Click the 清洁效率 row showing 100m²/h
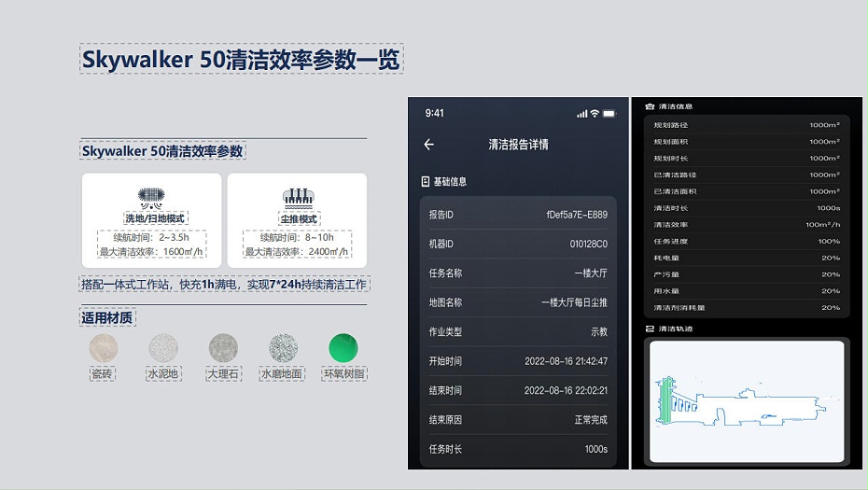The height and width of the screenshot is (490, 868). click(746, 224)
